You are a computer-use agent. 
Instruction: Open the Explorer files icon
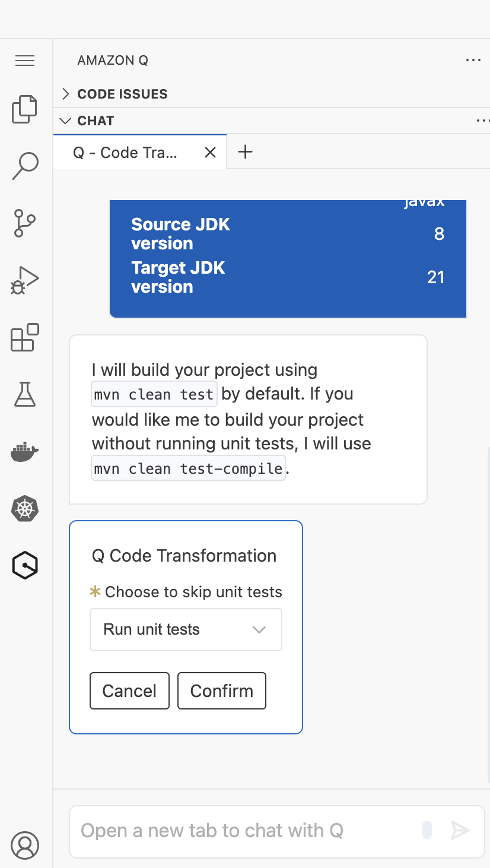[x=25, y=109]
